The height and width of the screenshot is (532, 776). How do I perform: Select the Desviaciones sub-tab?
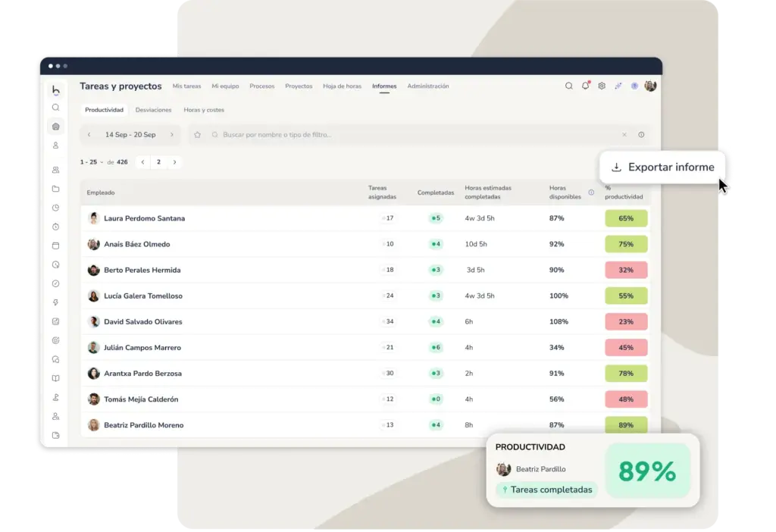point(153,110)
